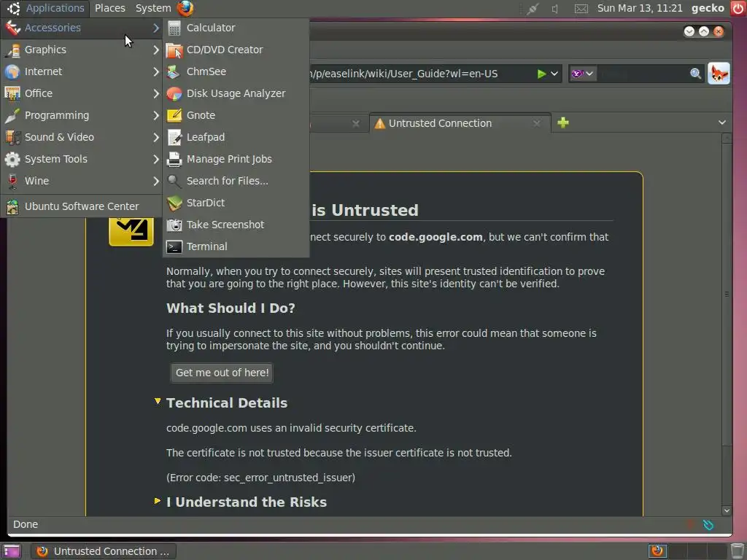
Task: Open the System menu
Action: (153, 8)
